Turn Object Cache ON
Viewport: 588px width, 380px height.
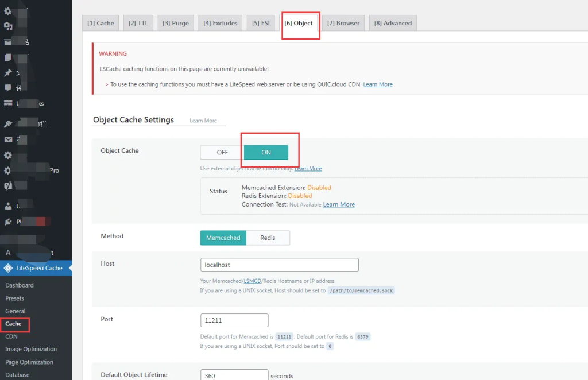(x=266, y=152)
